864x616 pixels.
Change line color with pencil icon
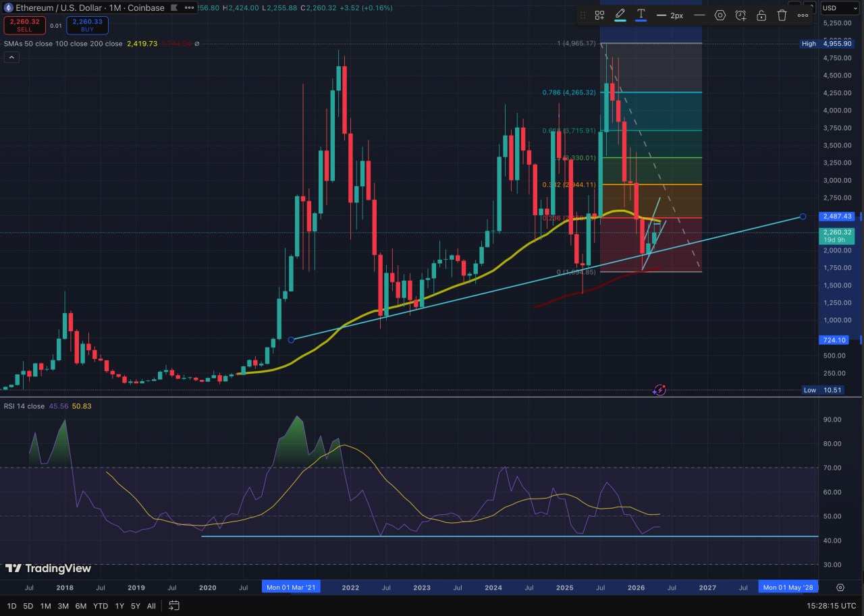click(620, 15)
